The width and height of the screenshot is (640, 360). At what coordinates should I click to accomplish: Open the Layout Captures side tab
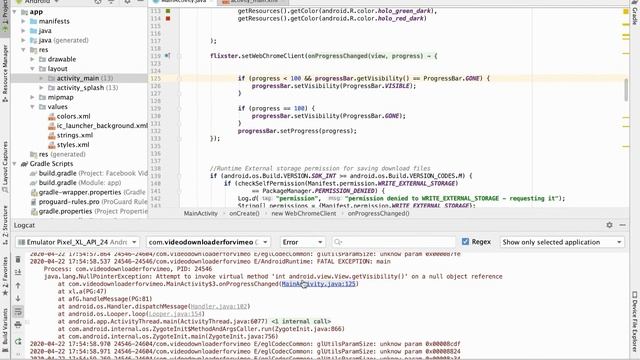click(x=5, y=168)
